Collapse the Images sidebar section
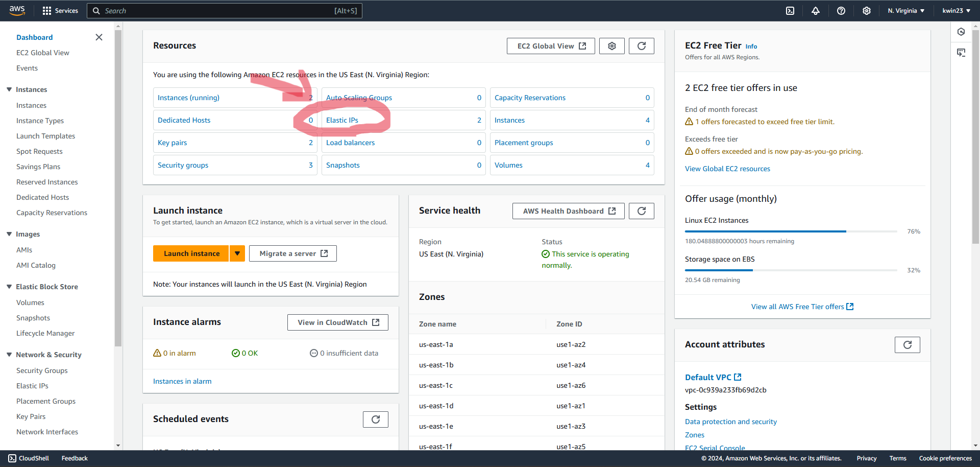This screenshot has width=980, height=467. [x=9, y=234]
